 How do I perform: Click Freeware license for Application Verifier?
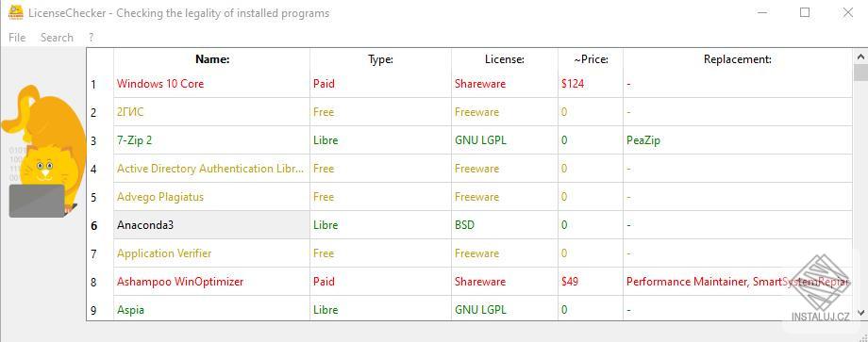[505, 253]
